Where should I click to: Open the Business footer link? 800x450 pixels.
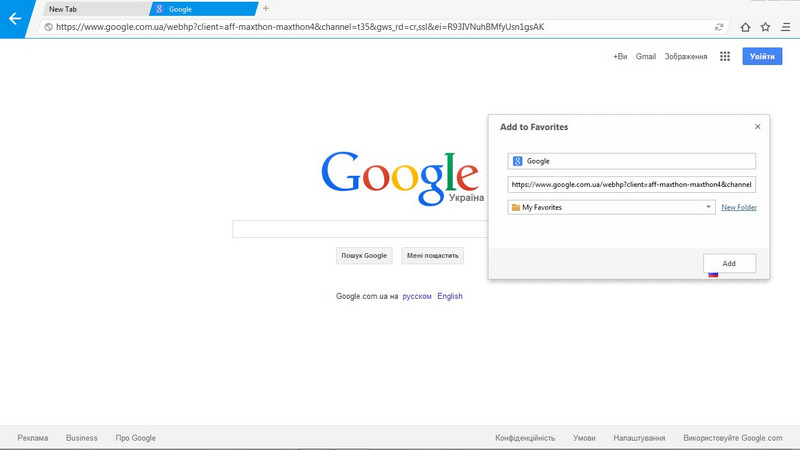tap(82, 438)
